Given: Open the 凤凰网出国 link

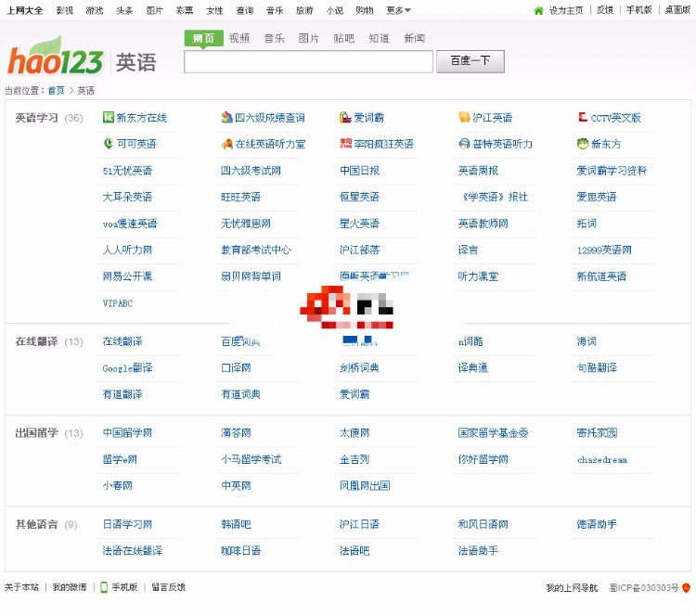Looking at the screenshot, I should [365, 485].
